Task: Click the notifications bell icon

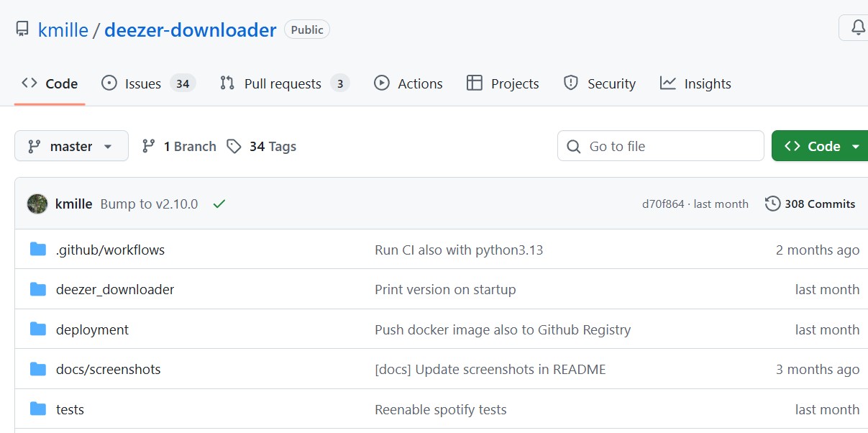Action: [x=858, y=28]
